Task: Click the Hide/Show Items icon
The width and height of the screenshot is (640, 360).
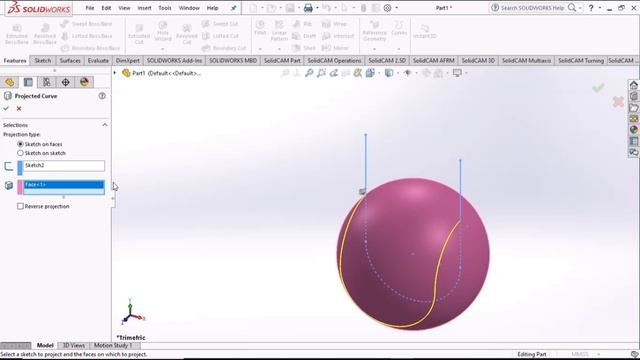Action: (x=407, y=73)
